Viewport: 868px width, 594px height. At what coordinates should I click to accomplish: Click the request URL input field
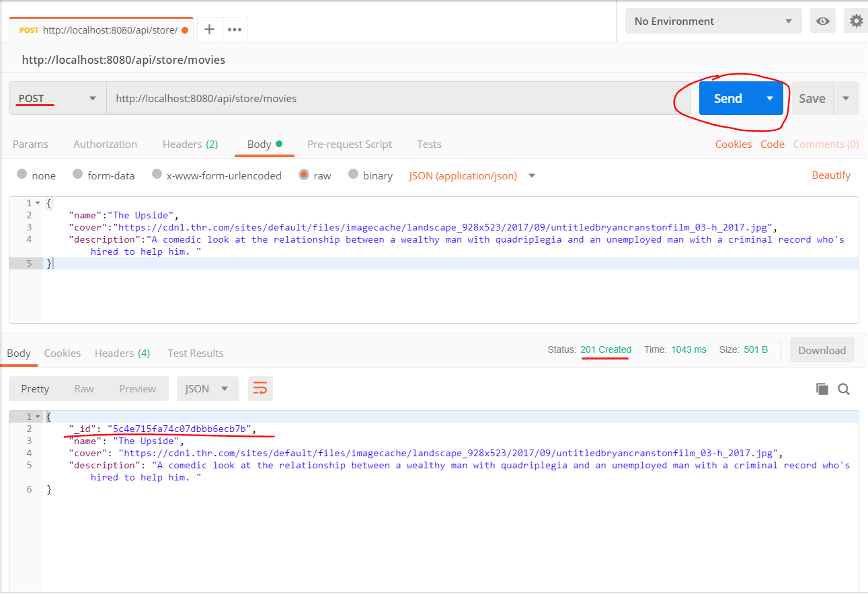[397, 98]
